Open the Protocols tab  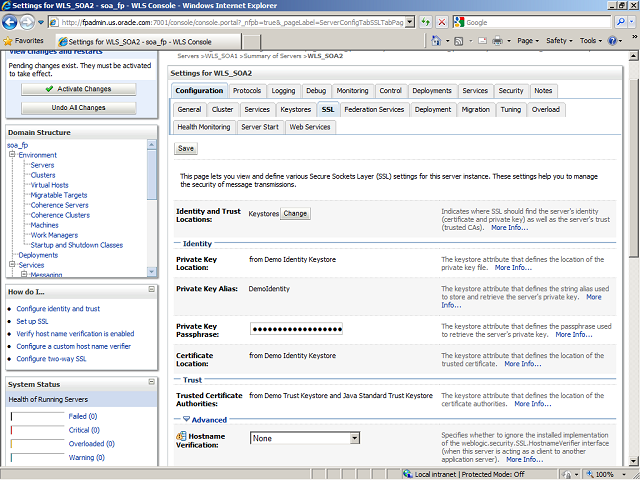(247, 91)
